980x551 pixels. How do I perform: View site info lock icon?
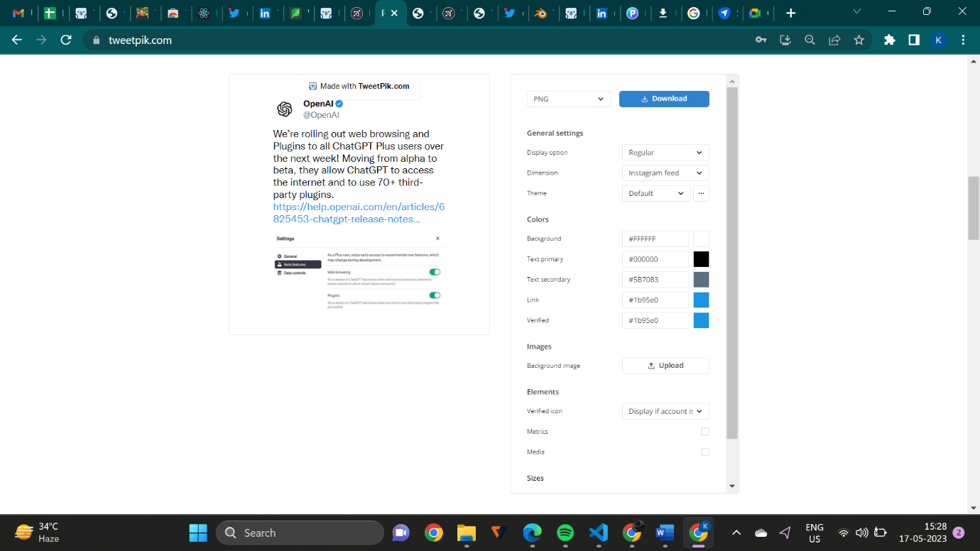97,40
